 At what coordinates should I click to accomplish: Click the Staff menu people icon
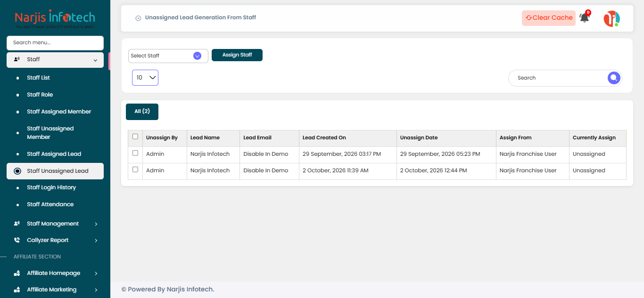click(x=17, y=59)
